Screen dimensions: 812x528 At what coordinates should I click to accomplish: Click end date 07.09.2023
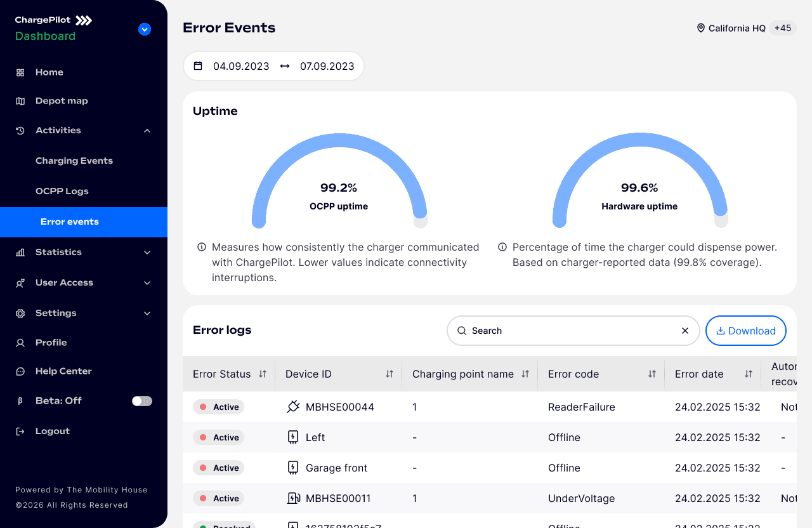(x=327, y=66)
